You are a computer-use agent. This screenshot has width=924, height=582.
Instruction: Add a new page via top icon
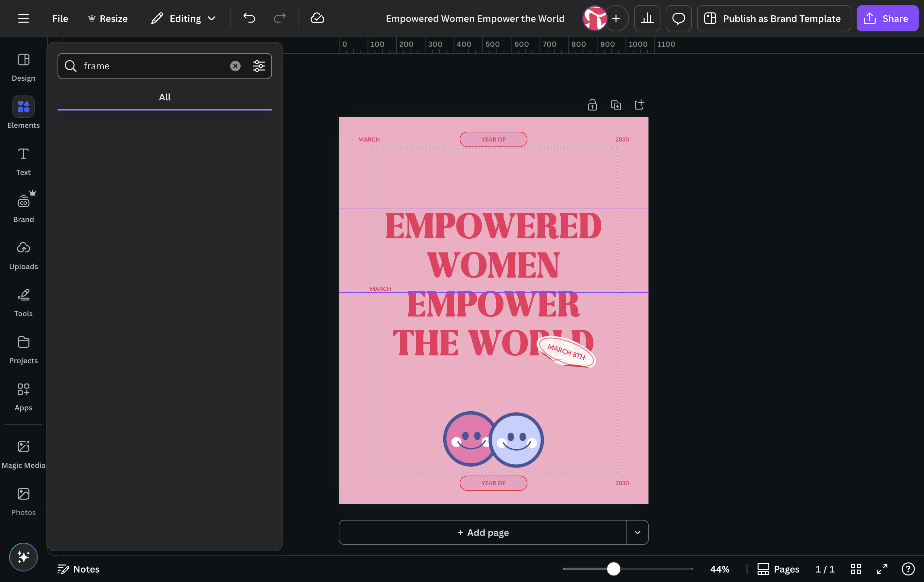pyautogui.click(x=639, y=105)
